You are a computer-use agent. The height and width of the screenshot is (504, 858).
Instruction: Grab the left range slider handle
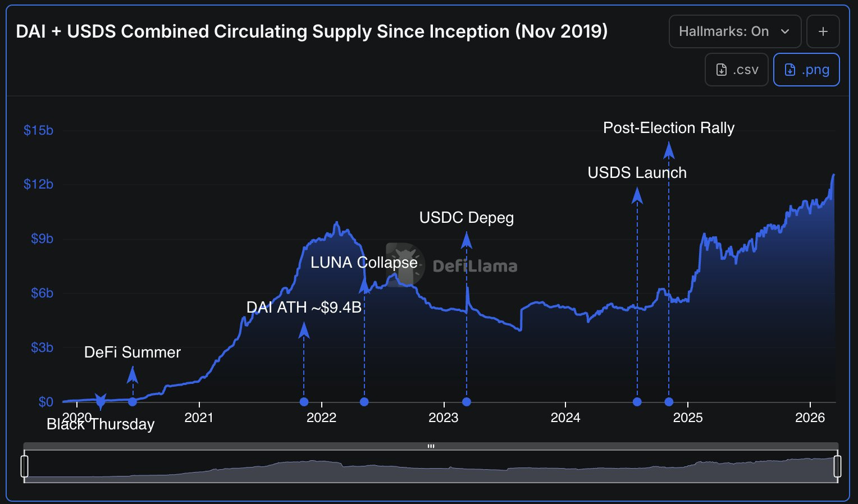pyautogui.click(x=24, y=466)
